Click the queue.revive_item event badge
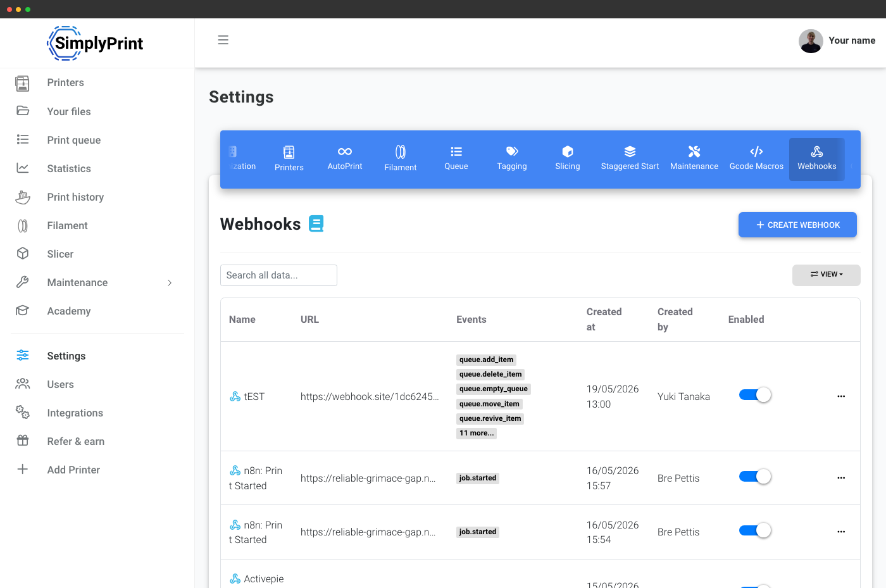 [490, 418]
